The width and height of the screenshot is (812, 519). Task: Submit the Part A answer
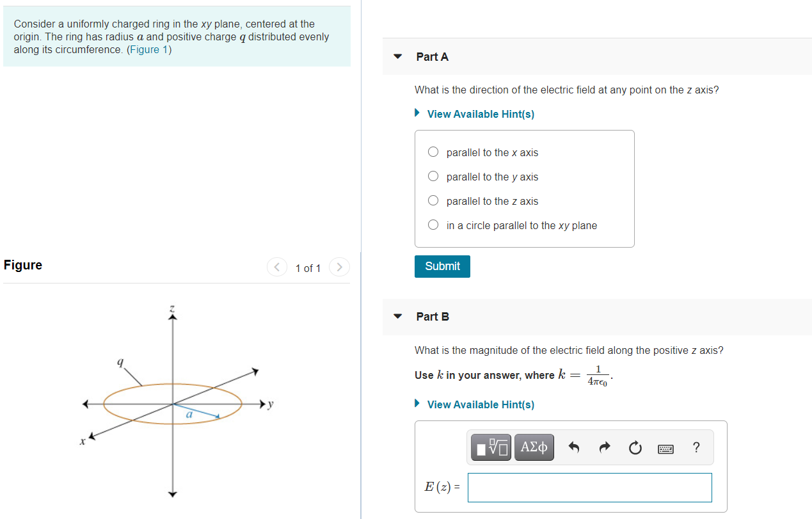(x=442, y=266)
